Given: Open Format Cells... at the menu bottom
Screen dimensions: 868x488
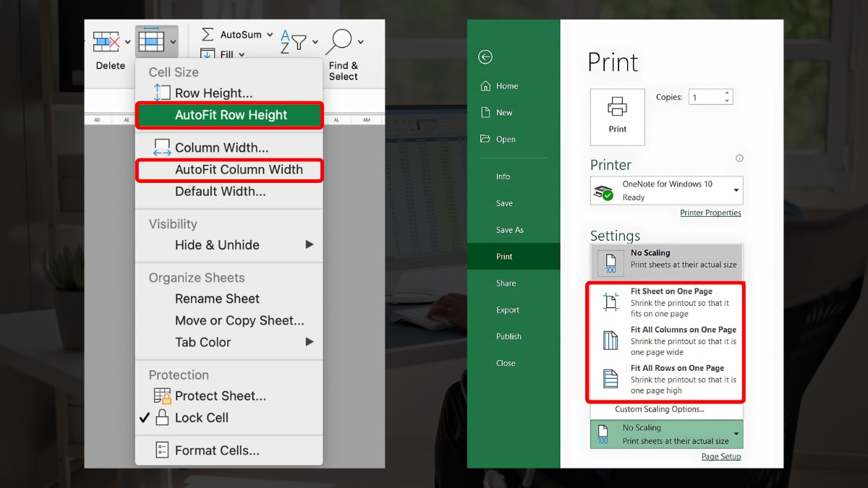Looking at the screenshot, I should tap(229, 450).
